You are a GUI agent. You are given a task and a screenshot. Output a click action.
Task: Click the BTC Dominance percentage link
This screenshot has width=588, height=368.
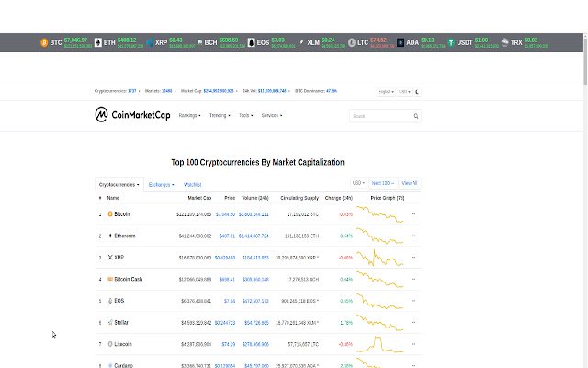pyautogui.click(x=332, y=91)
